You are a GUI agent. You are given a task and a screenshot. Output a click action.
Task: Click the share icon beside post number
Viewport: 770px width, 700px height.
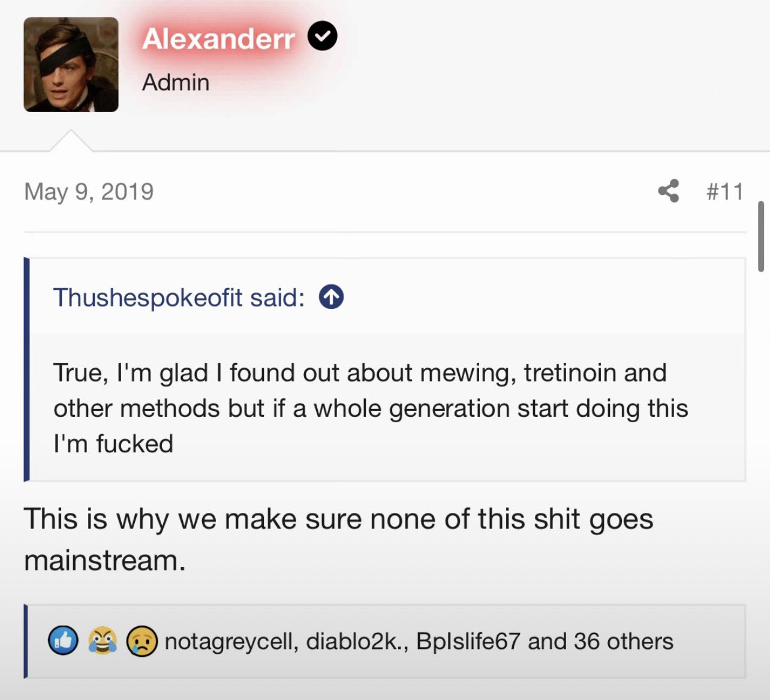click(669, 191)
